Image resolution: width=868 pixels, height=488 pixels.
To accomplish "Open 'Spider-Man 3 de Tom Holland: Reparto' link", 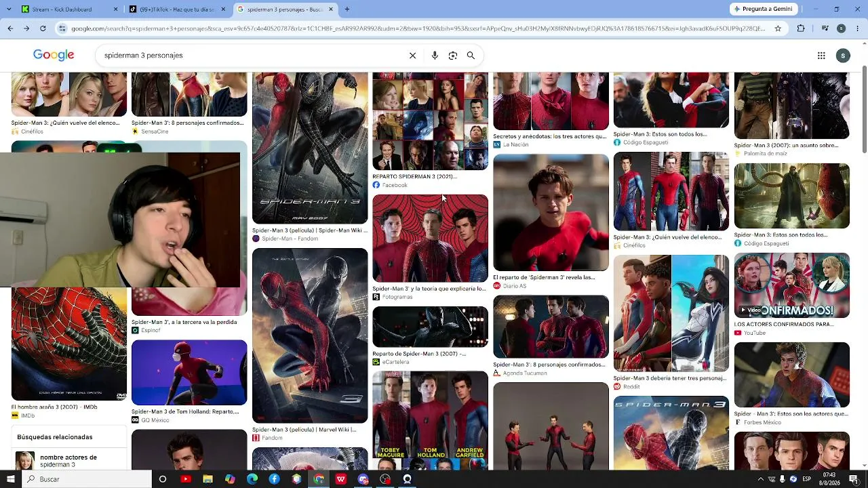I will 185,411.
